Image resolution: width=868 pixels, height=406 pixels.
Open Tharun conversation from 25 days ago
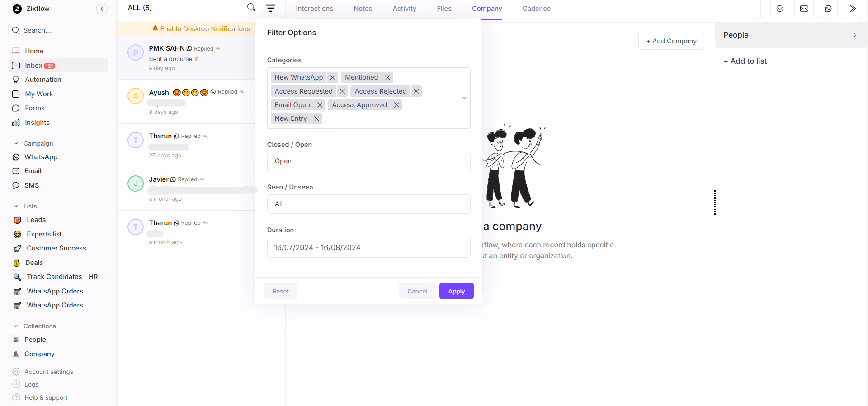pos(186,145)
